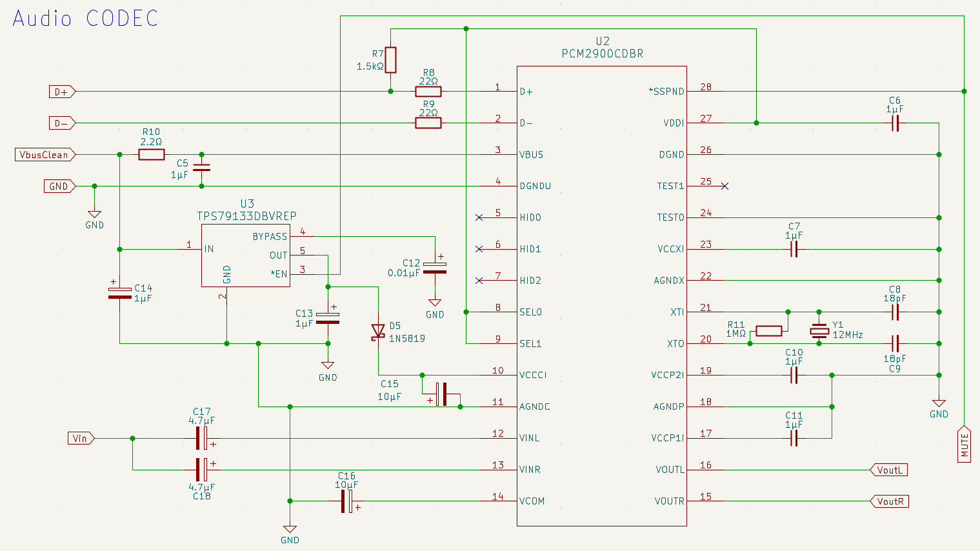Select polarized capacitor C12 symbol

pyautogui.click(x=435, y=267)
